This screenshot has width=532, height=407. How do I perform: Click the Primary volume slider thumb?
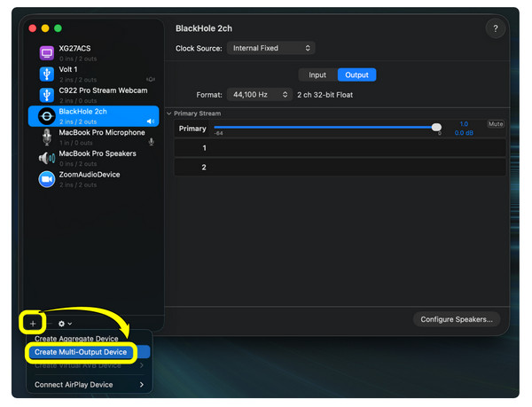coord(436,127)
